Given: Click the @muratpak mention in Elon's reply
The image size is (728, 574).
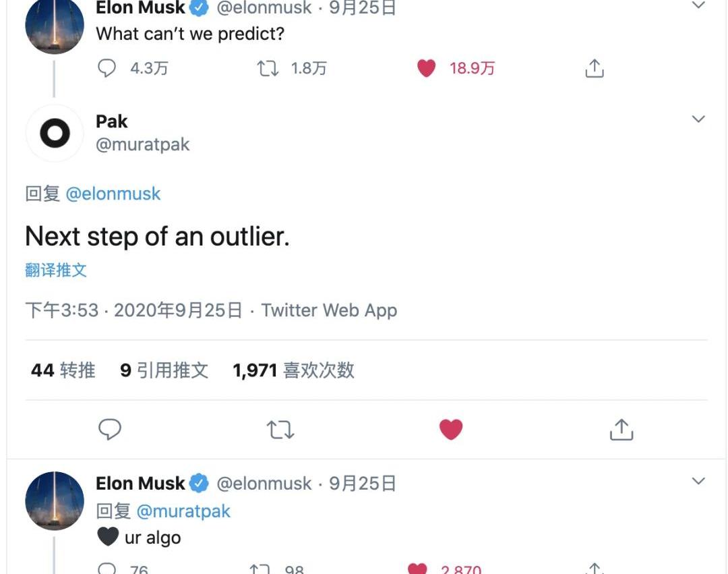Looking at the screenshot, I should click(x=183, y=511).
